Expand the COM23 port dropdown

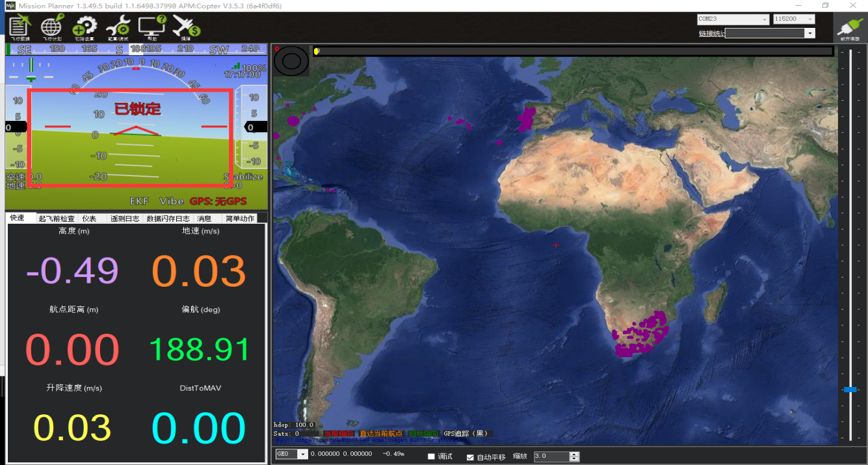click(733, 20)
